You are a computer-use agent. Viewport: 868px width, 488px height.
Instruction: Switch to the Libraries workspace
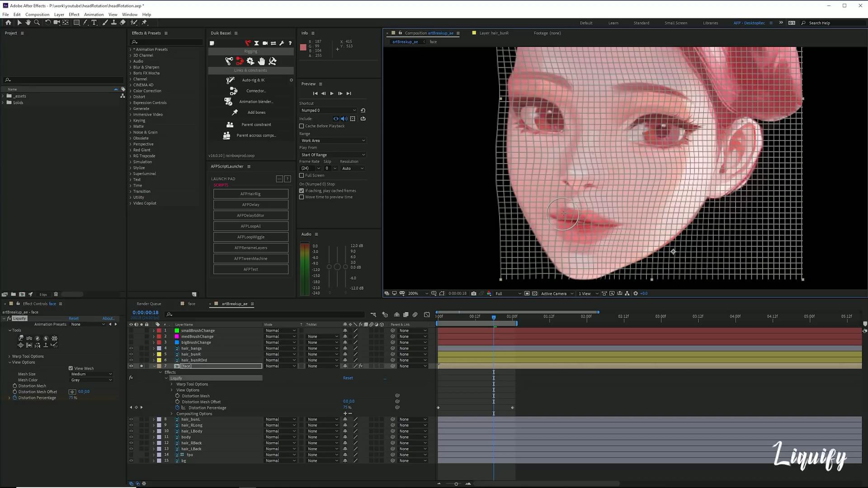710,23
